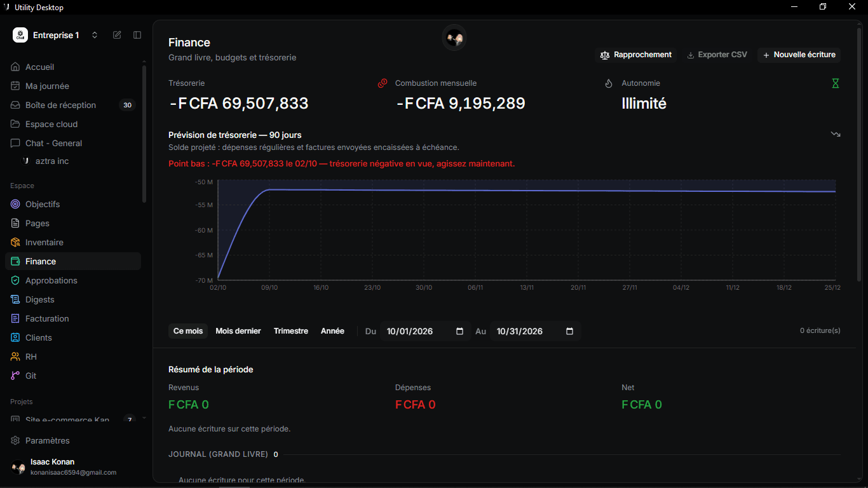Toggle the sidebar panel icon
The height and width of the screenshot is (488, 868).
[137, 35]
